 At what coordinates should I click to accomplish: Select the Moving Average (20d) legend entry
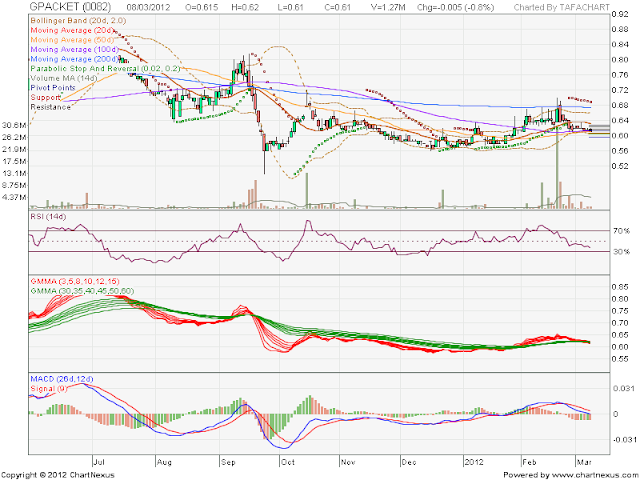pyautogui.click(x=72, y=30)
